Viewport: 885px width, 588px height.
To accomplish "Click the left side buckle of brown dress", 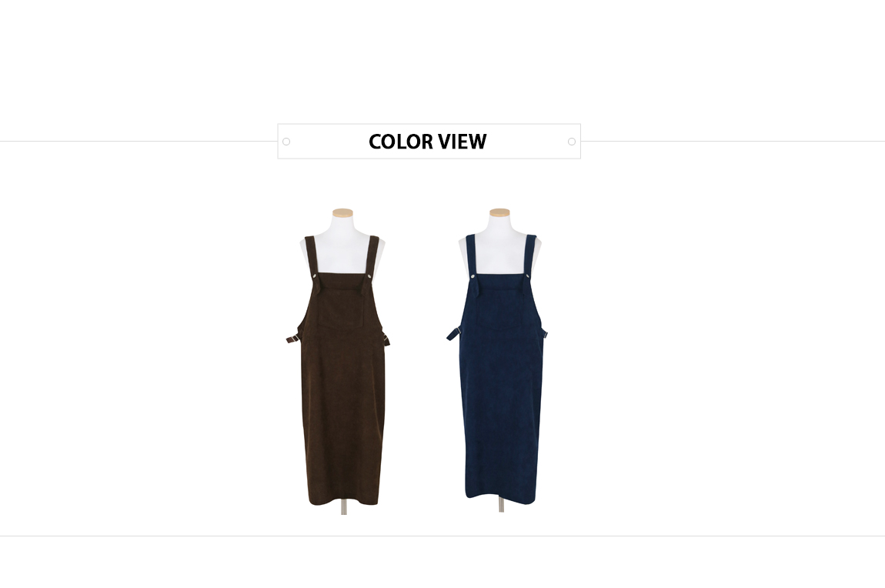I will click(293, 339).
